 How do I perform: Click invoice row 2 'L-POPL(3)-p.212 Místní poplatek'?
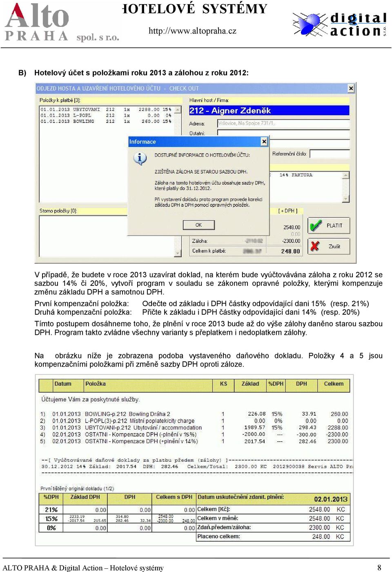click(x=194, y=421)
